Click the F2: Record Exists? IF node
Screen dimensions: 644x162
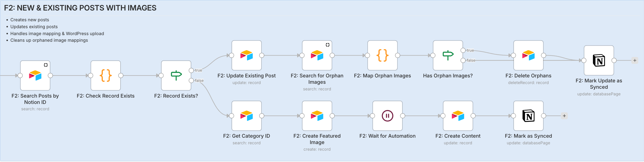coord(176,75)
